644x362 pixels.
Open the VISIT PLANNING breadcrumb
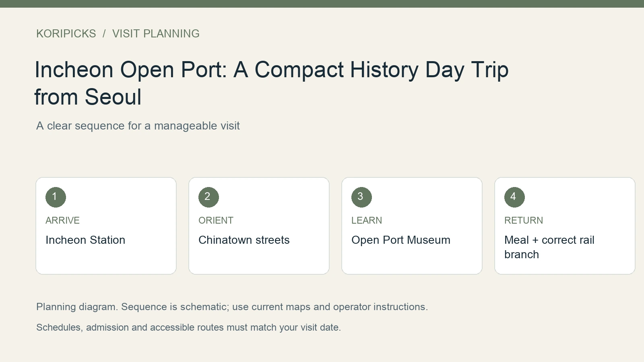click(156, 33)
